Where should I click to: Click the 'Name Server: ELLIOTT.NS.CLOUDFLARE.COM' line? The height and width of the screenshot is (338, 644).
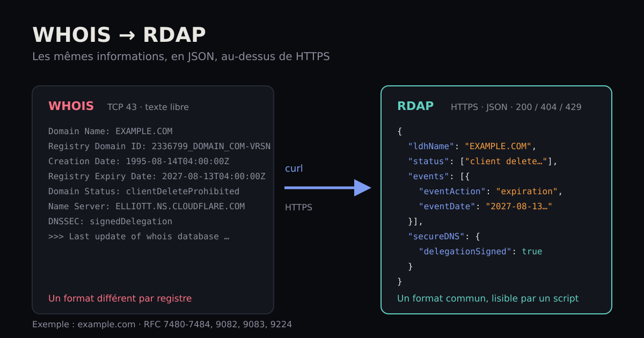(147, 207)
